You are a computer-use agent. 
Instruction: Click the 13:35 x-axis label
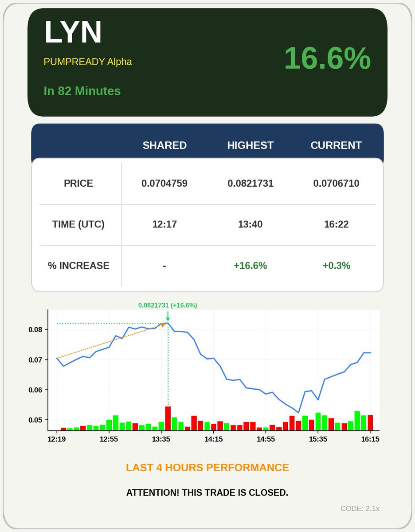point(161,439)
